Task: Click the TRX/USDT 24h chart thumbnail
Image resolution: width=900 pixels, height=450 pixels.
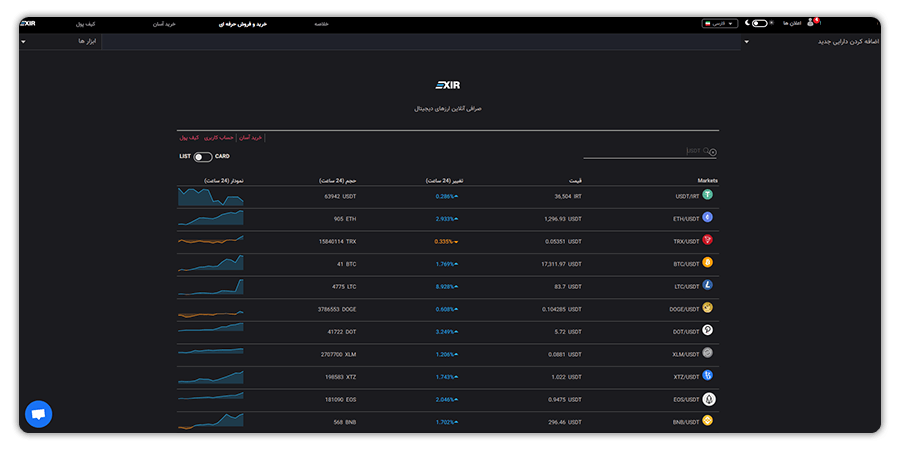Action: point(211,240)
